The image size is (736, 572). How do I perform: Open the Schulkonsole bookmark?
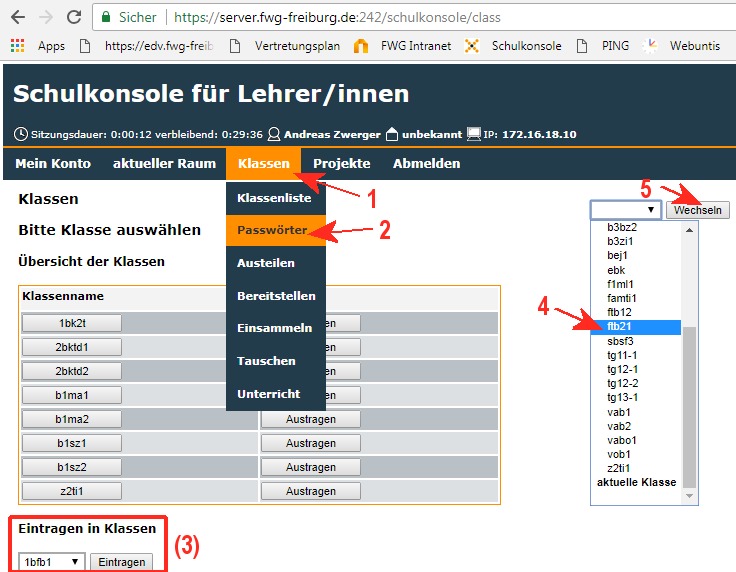(514, 45)
